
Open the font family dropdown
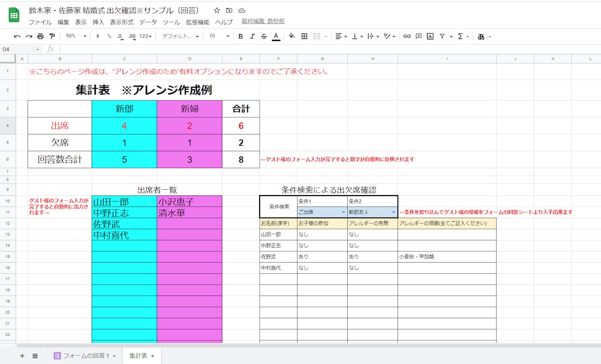tap(181, 36)
